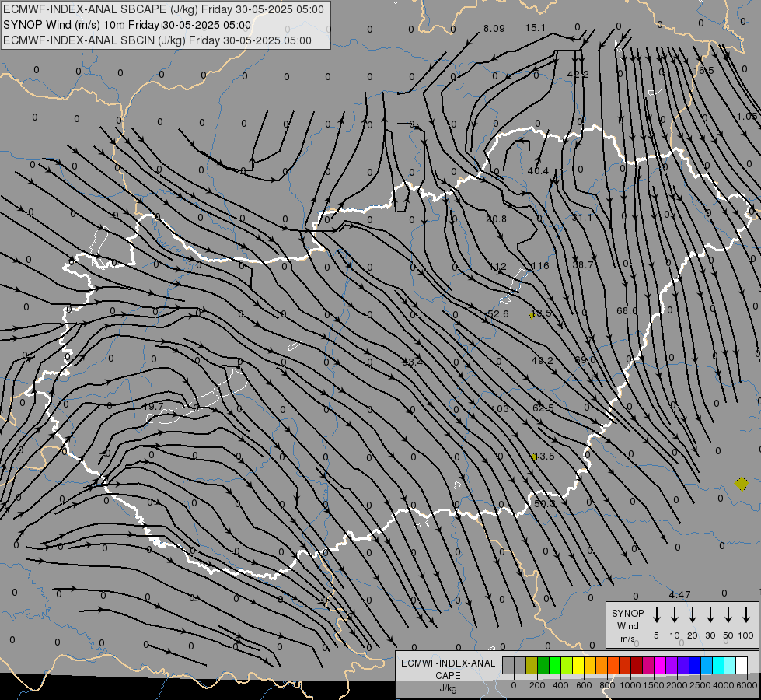Screen dimensions: 761x700
Task: Select the white CAPE legend swatch
Action: 741,665
